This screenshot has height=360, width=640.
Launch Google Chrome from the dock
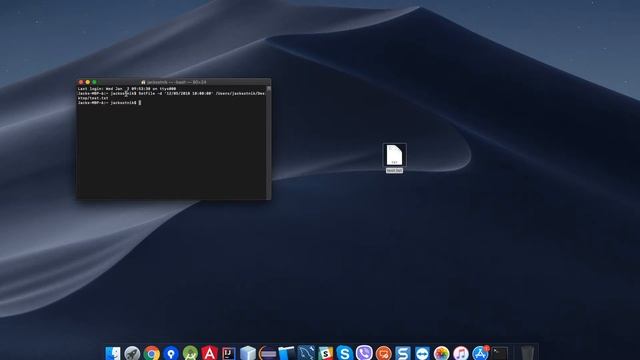(x=151, y=353)
